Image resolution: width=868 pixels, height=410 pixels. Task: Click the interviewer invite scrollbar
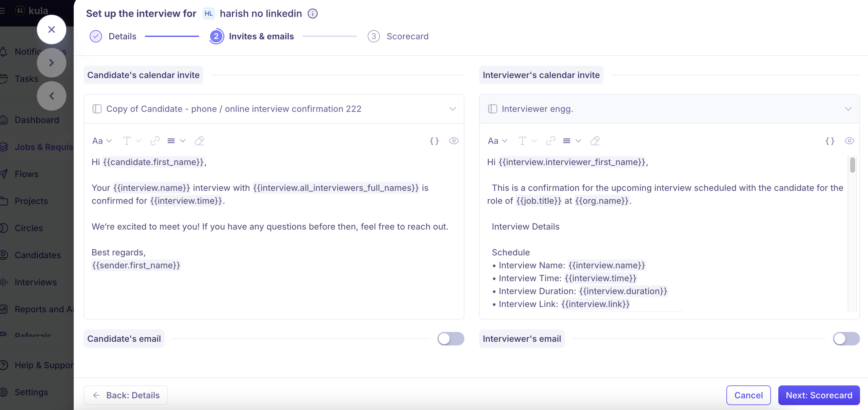(853, 165)
